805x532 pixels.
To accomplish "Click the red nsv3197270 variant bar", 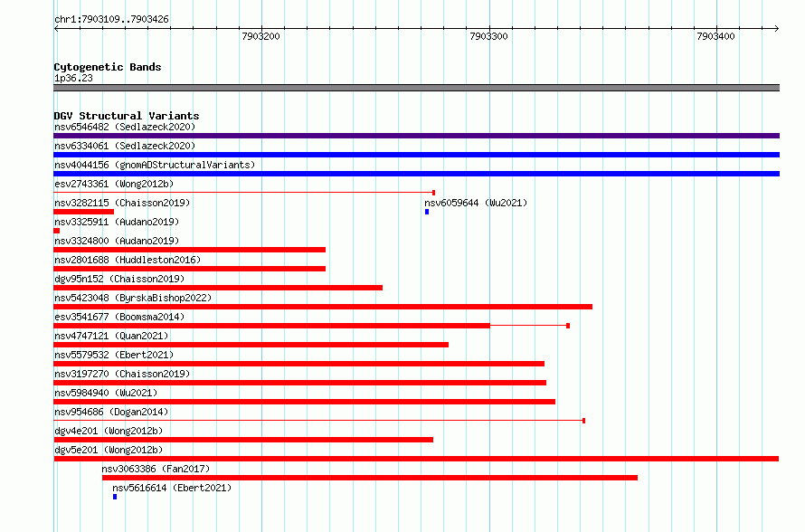I will [299, 383].
